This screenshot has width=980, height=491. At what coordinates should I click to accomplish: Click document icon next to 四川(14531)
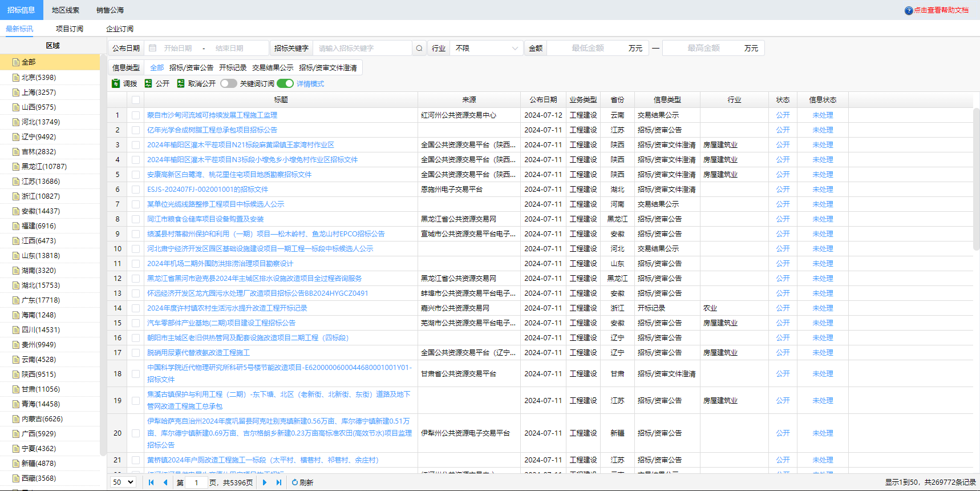(x=16, y=329)
